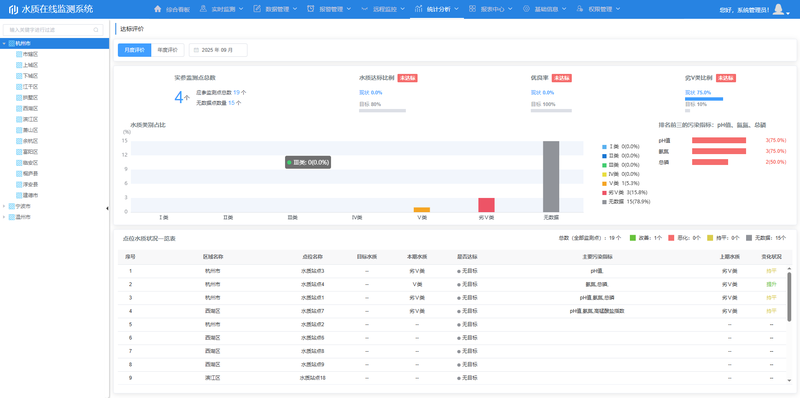Switch to the 年度评价 tab
Viewport: 800px width, 398px height.
168,50
